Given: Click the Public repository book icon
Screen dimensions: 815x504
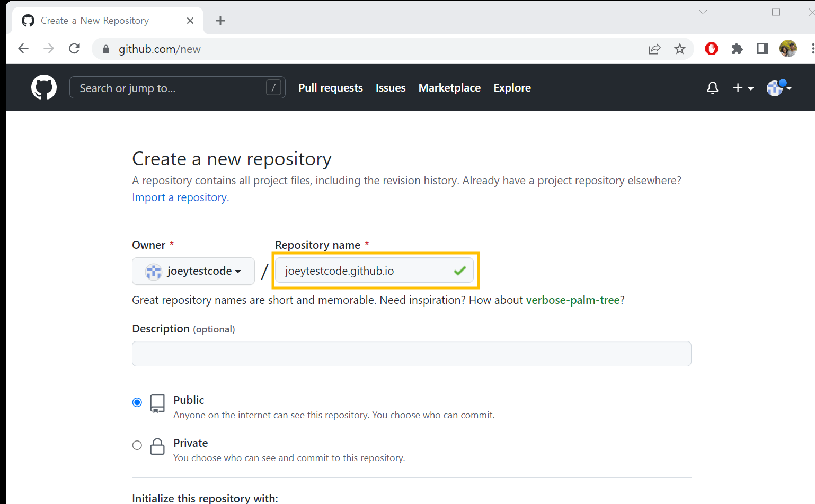Looking at the screenshot, I should click(x=157, y=403).
